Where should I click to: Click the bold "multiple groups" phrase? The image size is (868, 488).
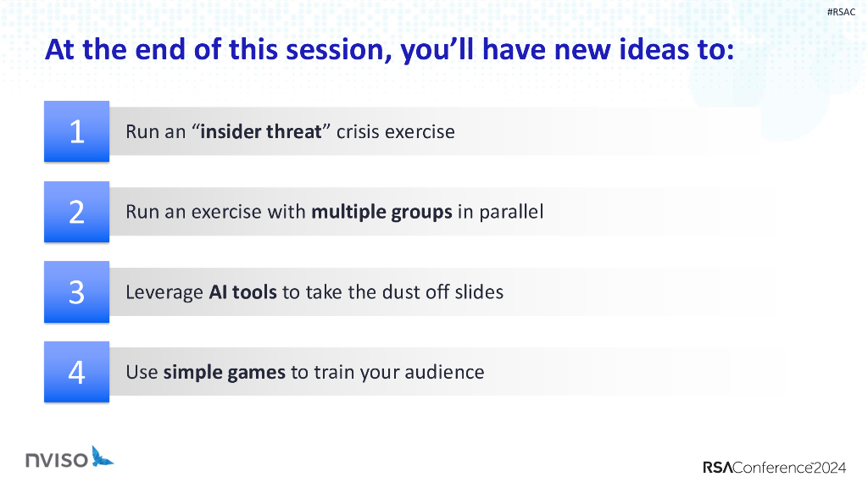tap(381, 212)
